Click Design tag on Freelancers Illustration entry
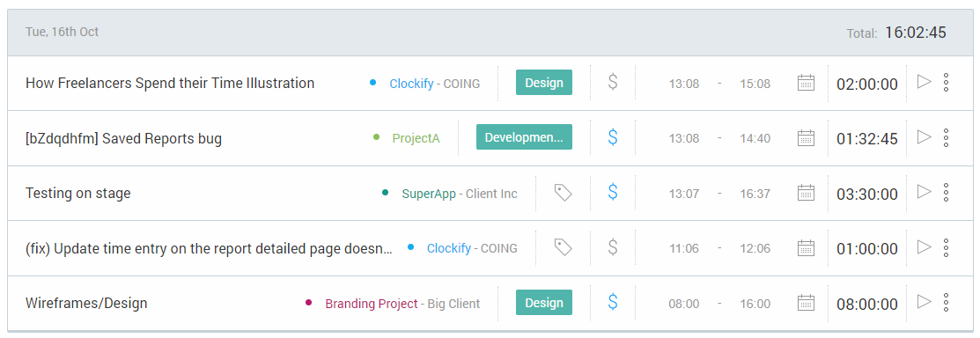The width and height of the screenshot is (980, 338). [544, 83]
